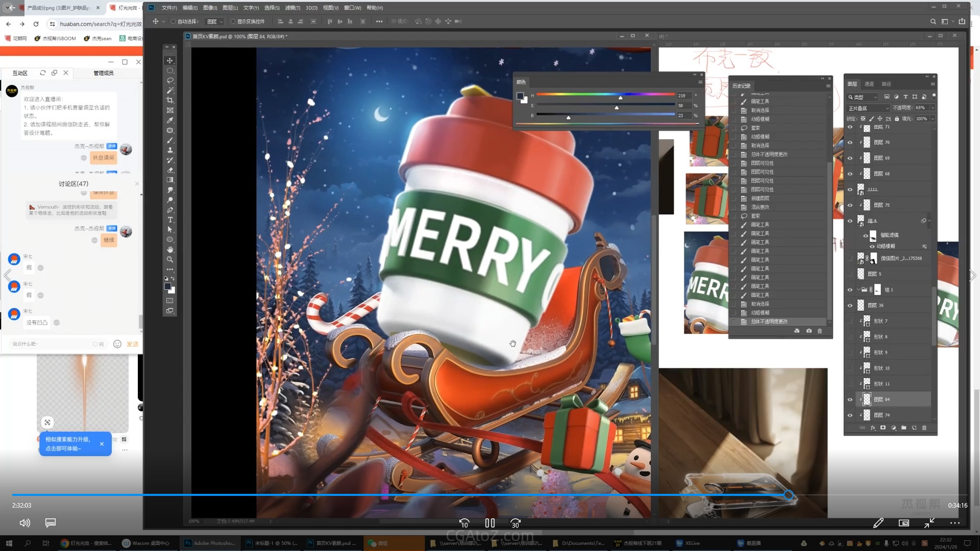This screenshot has height=551, width=980.
Task: Select the Eraser tool
Action: (x=170, y=170)
